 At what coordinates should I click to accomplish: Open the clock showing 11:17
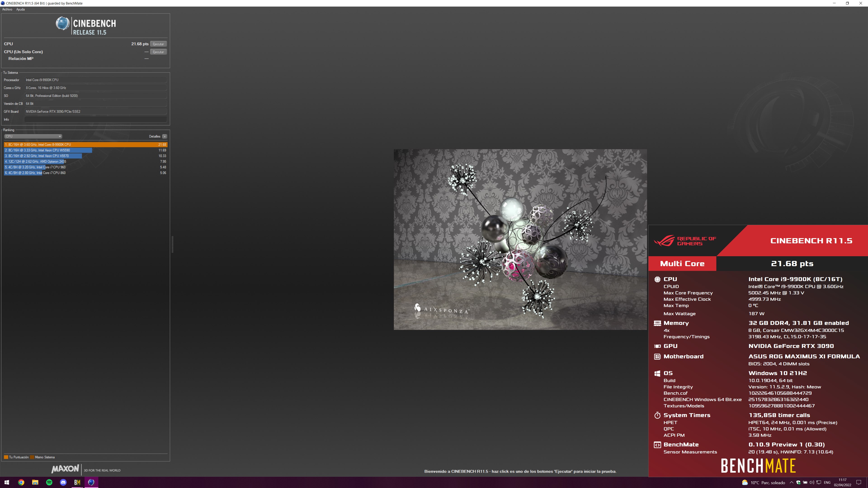point(843,482)
